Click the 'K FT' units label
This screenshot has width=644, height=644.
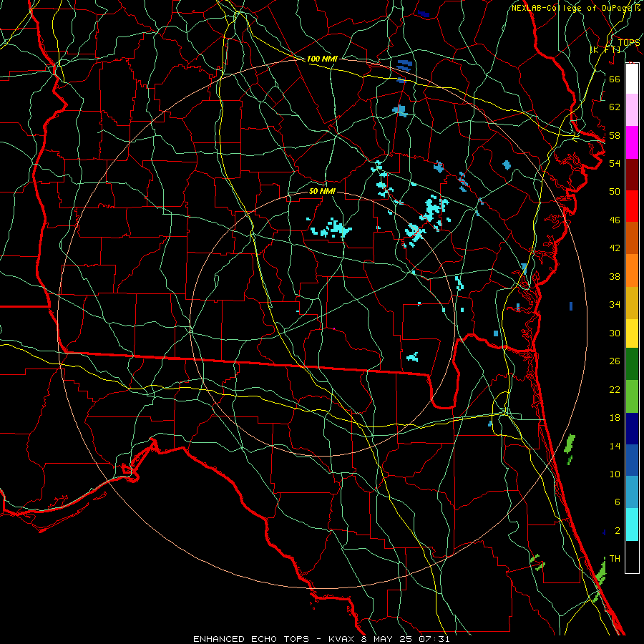(x=605, y=50)
